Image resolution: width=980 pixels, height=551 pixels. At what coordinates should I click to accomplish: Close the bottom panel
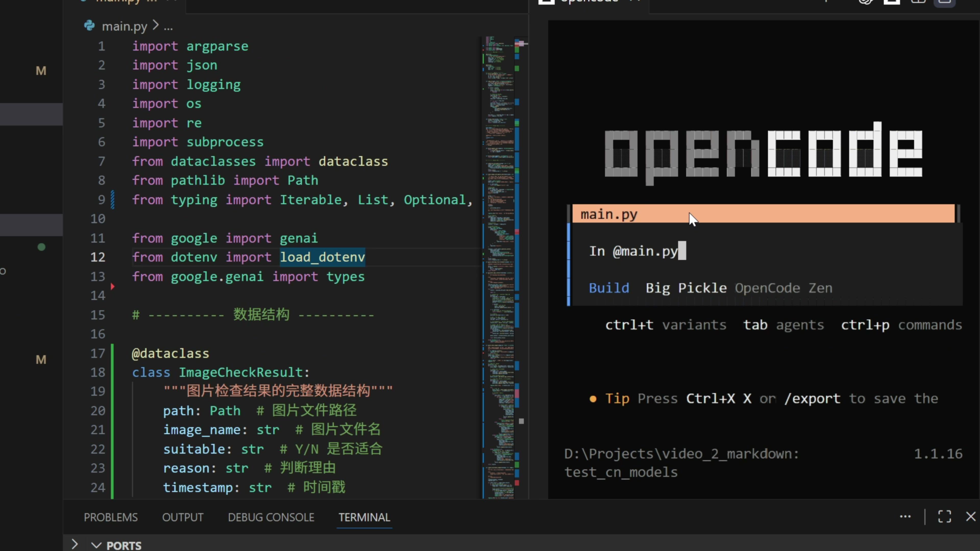pos(971,517)
